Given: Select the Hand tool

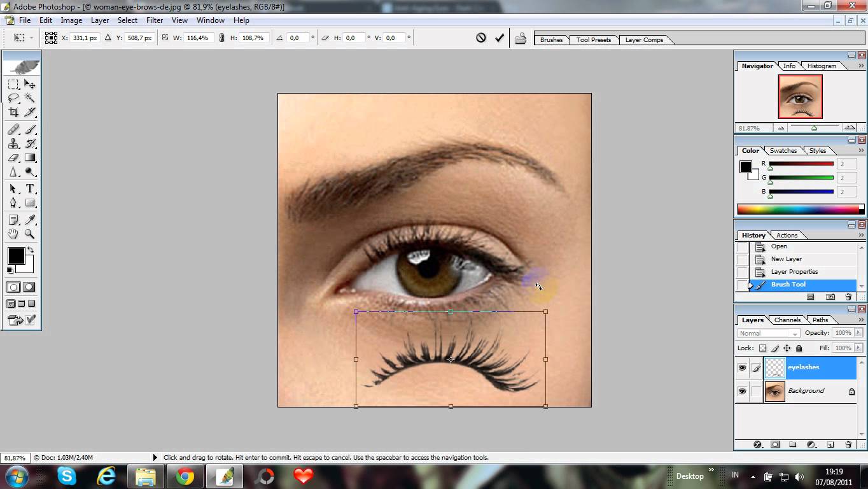Looking at the screenshot, I should pyautogui.click(x=13, y=234).
